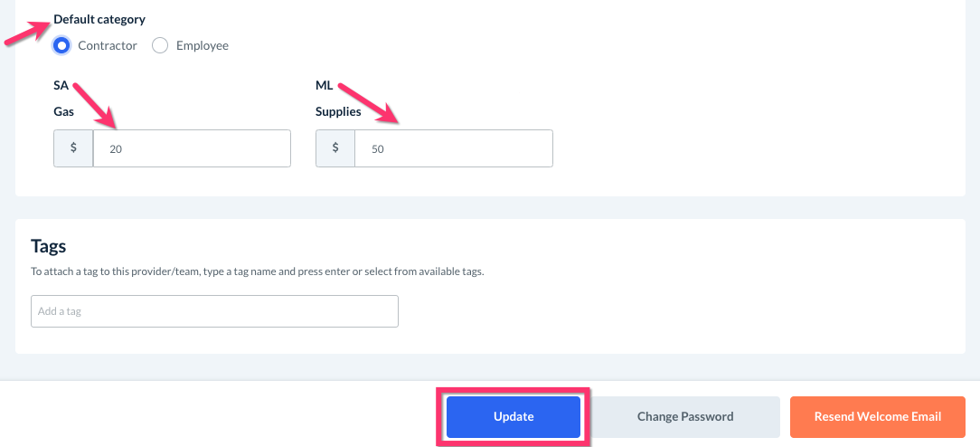Click the Supplies amount input field
The height and width of the screenshot is (447, 980).
coord(453,148)
